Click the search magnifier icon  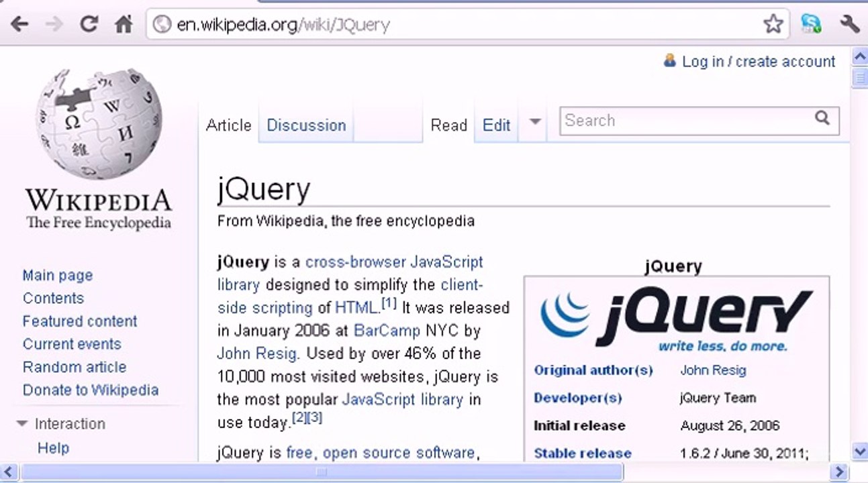point(822,118)
